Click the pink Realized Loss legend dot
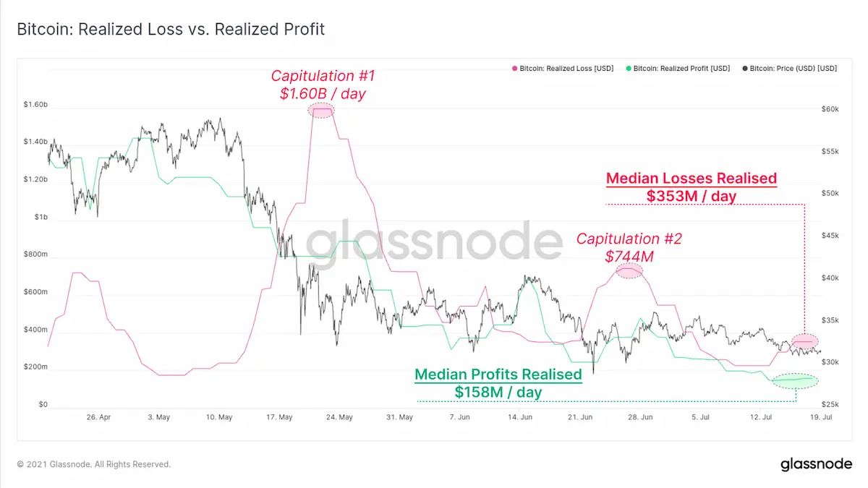The image size is (868, 488). click(514, 69)
